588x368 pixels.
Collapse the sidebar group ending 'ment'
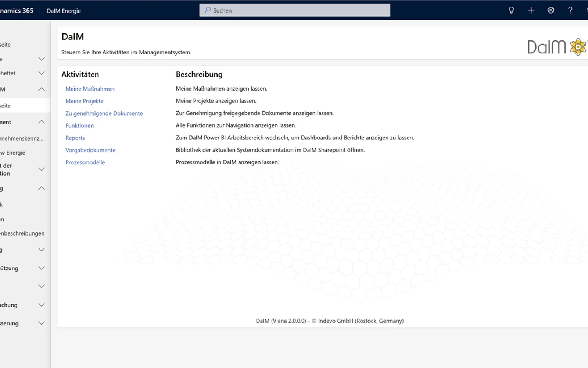[42, 122]
